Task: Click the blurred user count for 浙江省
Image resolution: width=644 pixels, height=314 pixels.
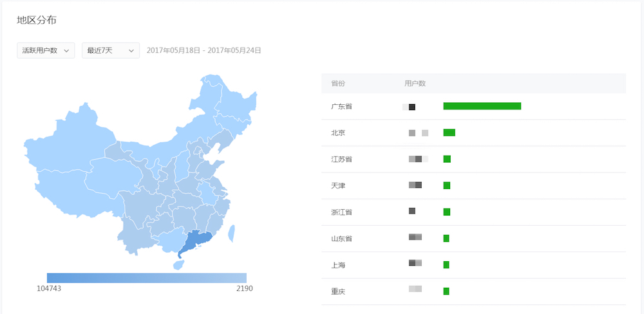Action: [412, 211]
